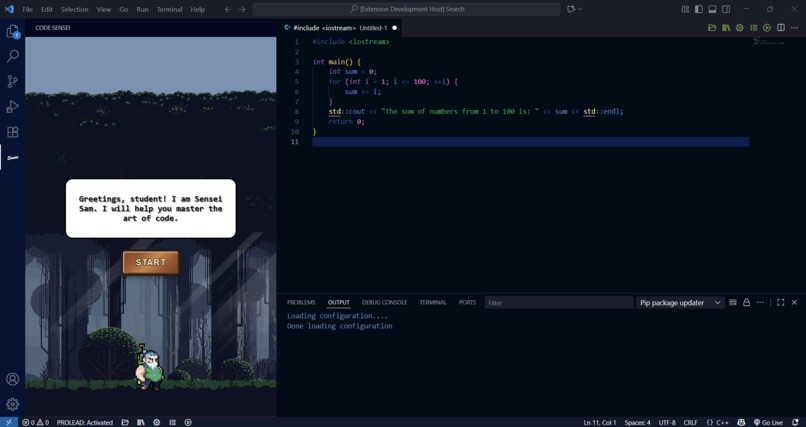The height and width of the screenshot is (427, 806).
Task: Open the Run and Debug view
Action: pyautogui.click(x=12, y=107)
